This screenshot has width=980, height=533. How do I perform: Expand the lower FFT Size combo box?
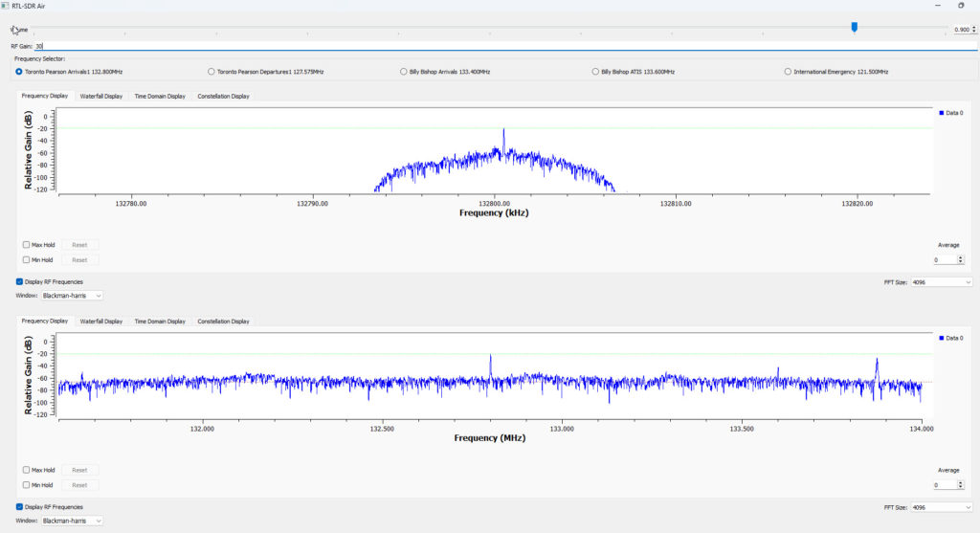pos(943,507)
